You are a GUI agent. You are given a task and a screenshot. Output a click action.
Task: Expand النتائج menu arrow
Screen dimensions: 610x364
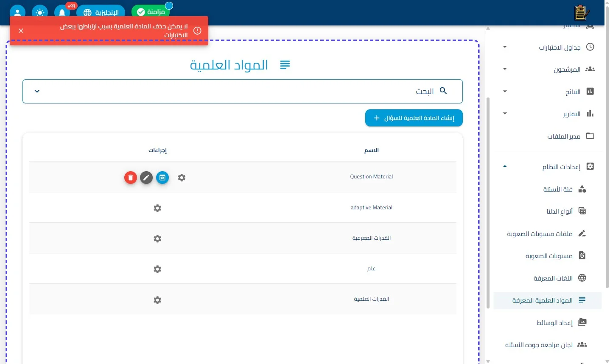(505, 92)
